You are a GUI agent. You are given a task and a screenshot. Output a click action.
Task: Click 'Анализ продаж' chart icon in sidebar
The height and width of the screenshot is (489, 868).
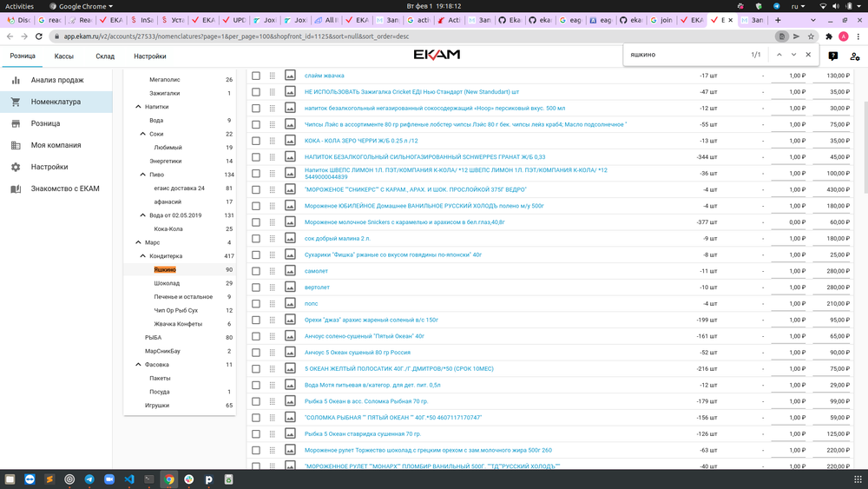(x=16, y=80)
